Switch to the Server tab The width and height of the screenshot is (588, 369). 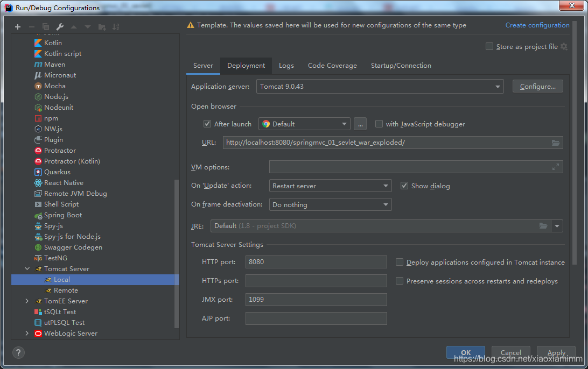pos(203,66)
